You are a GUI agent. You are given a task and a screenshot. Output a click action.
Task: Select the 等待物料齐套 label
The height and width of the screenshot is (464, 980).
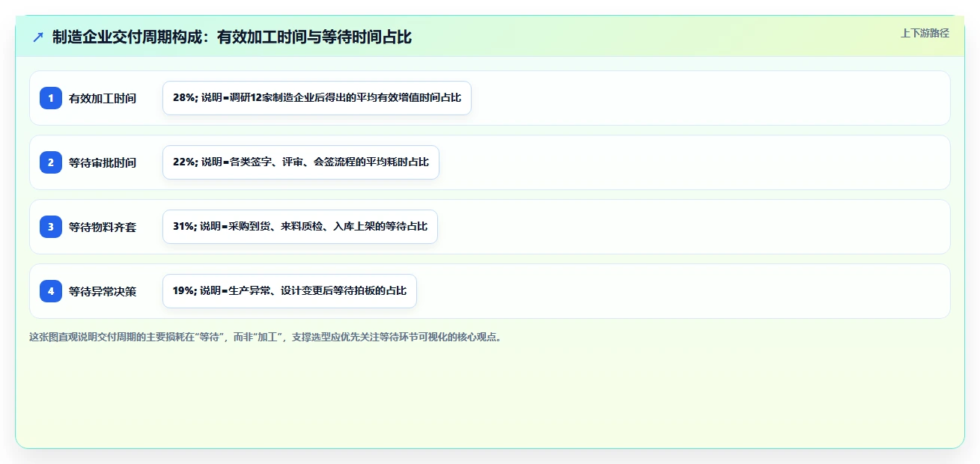coord(103,227)
